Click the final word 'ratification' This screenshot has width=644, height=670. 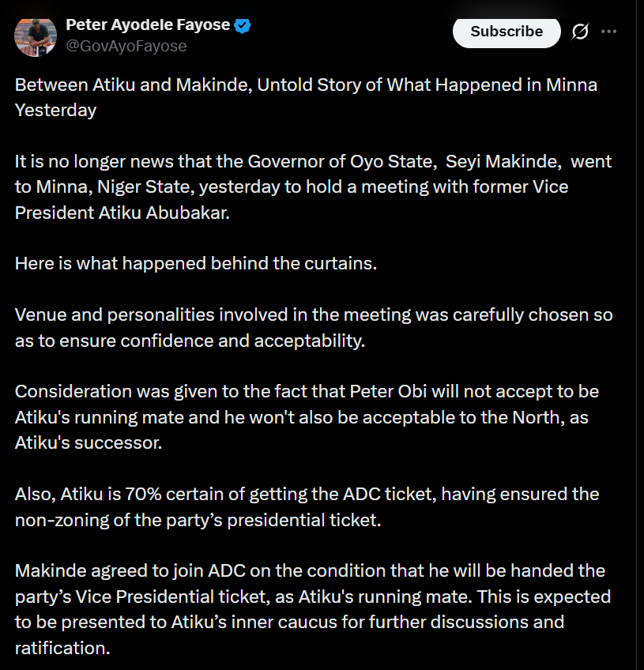click(x=62, y=648)
